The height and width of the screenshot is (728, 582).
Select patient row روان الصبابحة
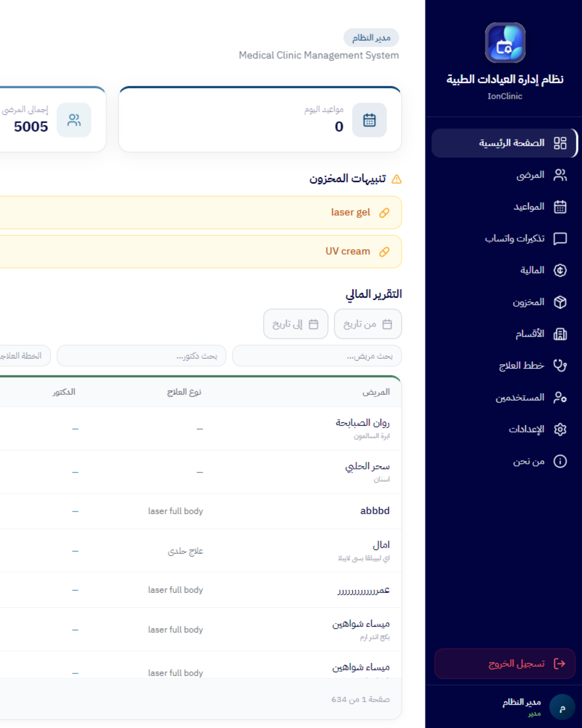pyautogui.click(x=200, y=428)
